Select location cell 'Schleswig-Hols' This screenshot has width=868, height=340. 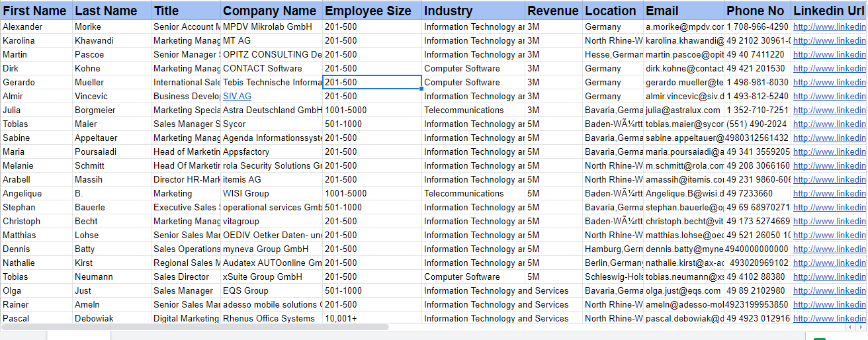click(613, 276)
